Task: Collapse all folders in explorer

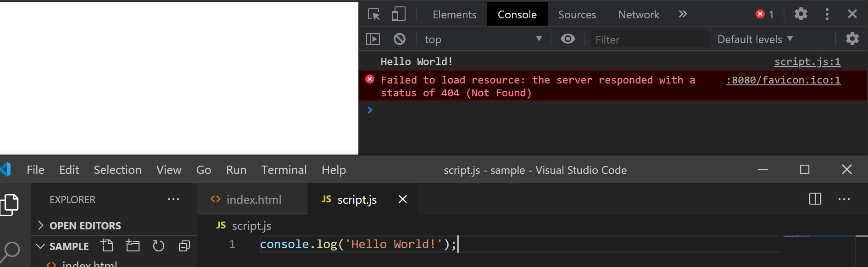Action: [184, 246]
